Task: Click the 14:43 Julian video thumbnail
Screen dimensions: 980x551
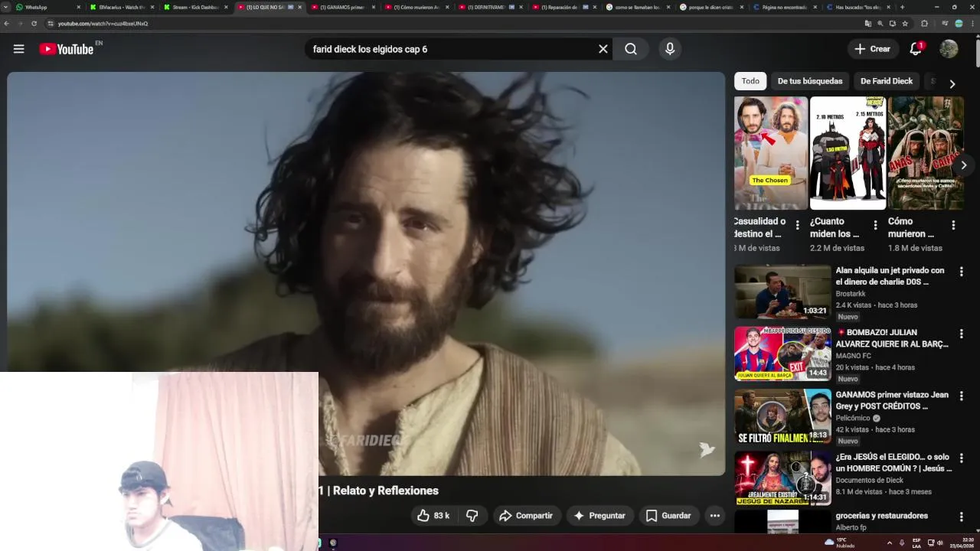Action: (x=782, y=354)
